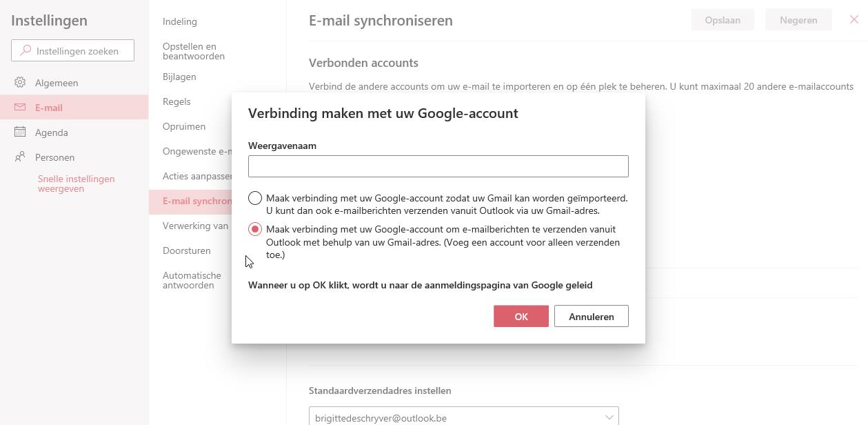The height and width of the screenshot is (425, 868).
Task: Focus the Instellingen zoeken search box
Action: point(79,50)
